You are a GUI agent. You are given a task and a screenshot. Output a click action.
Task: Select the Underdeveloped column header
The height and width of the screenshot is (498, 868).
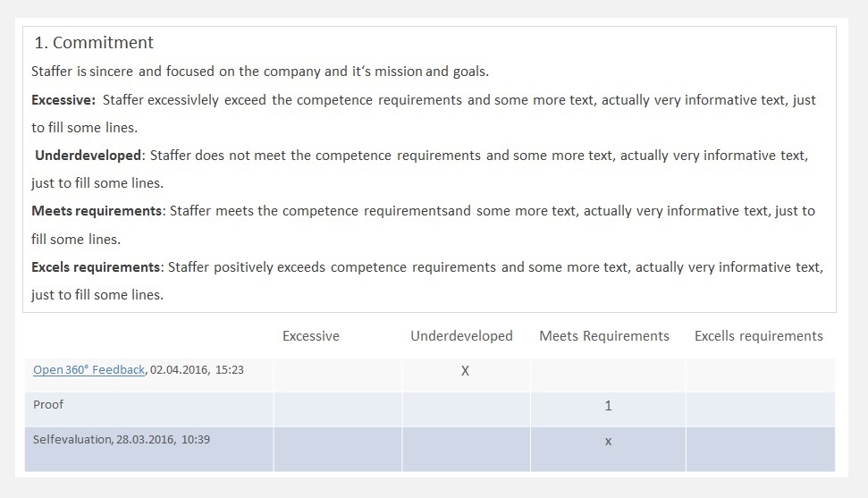point(461,336)
